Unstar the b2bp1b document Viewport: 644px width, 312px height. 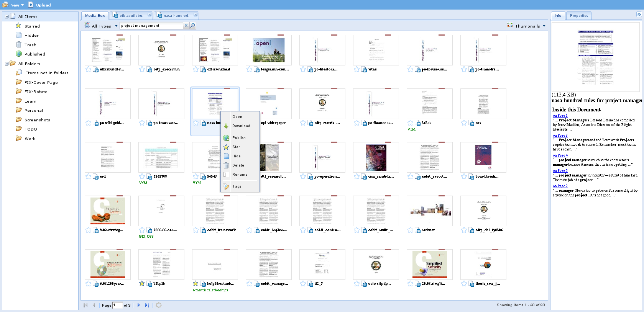coord(142,284)
